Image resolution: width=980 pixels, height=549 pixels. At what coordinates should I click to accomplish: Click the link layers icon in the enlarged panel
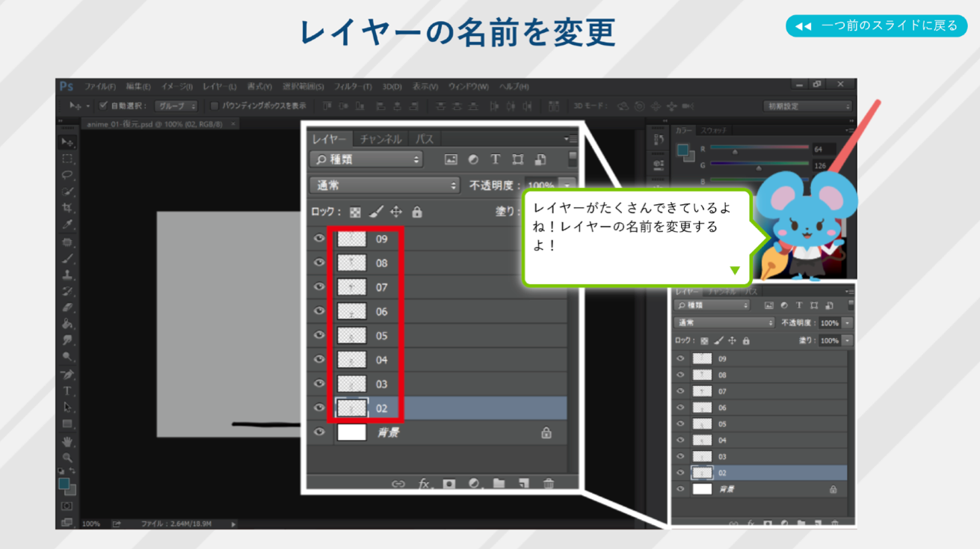[398, 484]
